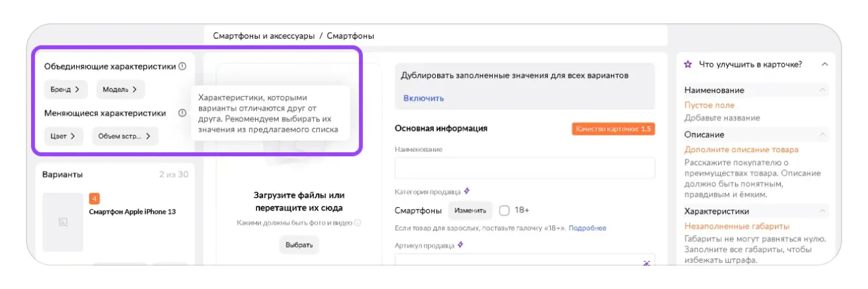Click info icon beside Меняющиеся характеристики
The height and width of the screenshot is (289, 868).
click(182, 113)
